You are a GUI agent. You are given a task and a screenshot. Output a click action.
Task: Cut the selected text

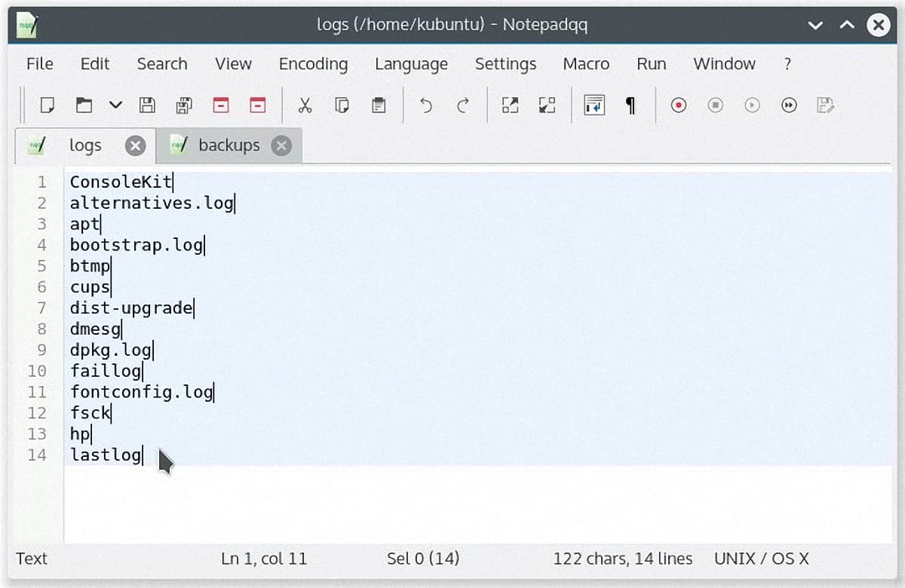coord(305,106)
